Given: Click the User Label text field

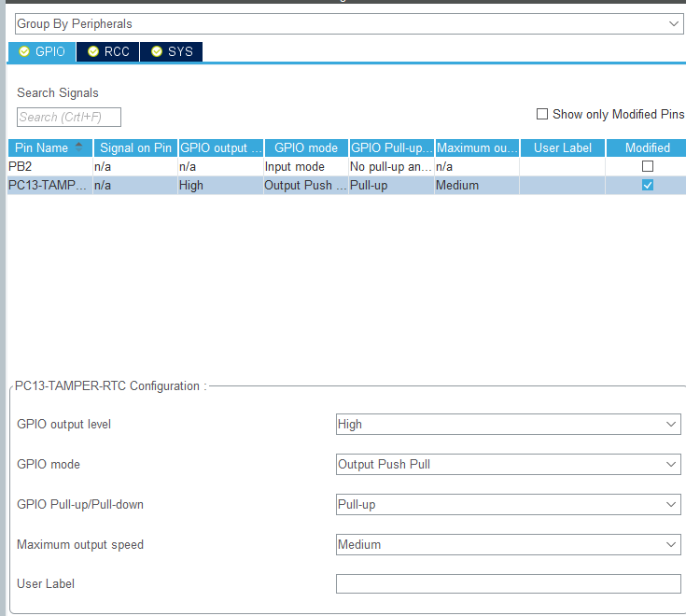Looking at the screenshot, I should coord(509,583).
